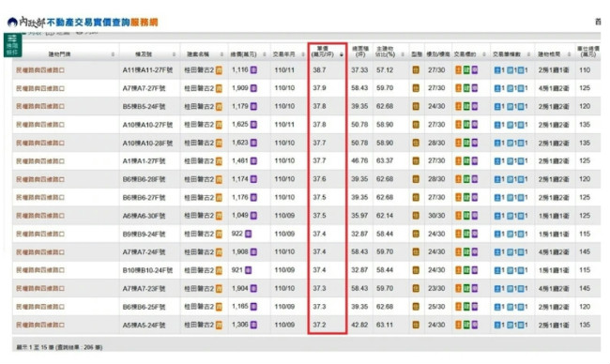The width and height of the screenshot is (610, 364).
Task: Click the first blue land-count icon in the A11-27F row
Action: pyautogui.click(x=497, y=70)
